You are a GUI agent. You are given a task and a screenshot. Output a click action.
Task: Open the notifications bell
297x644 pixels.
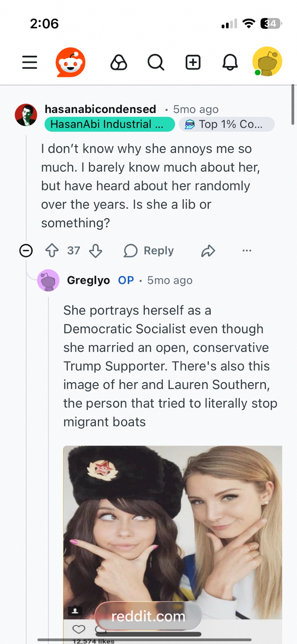(230, 62)
